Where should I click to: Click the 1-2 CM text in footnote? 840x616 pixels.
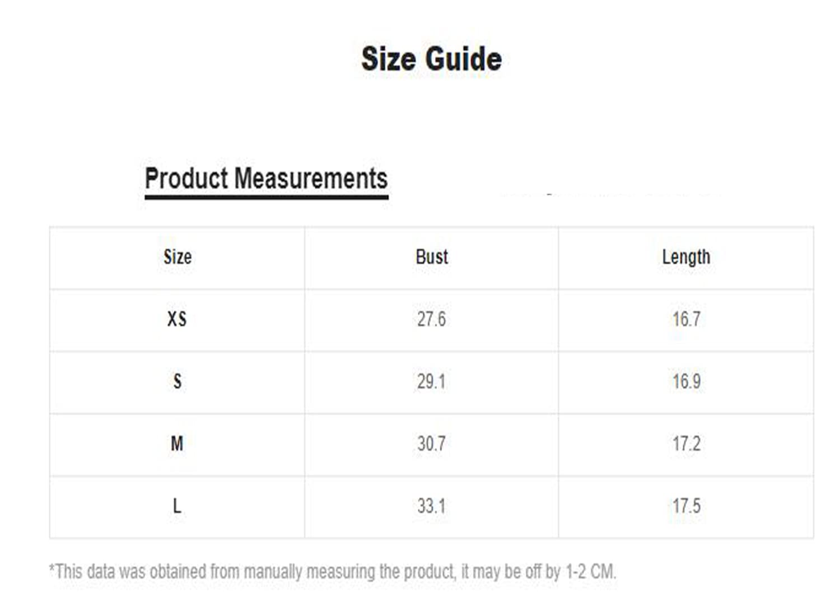tap(590, 572)
